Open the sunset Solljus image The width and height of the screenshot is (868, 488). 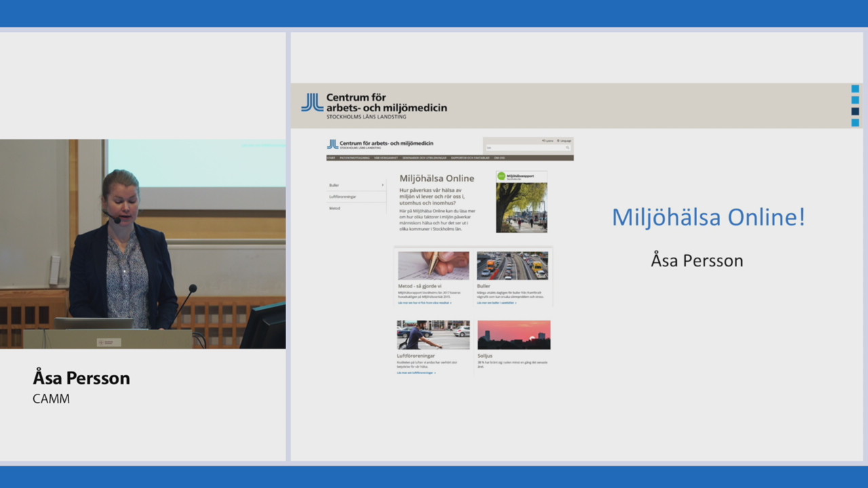point(513,335)
